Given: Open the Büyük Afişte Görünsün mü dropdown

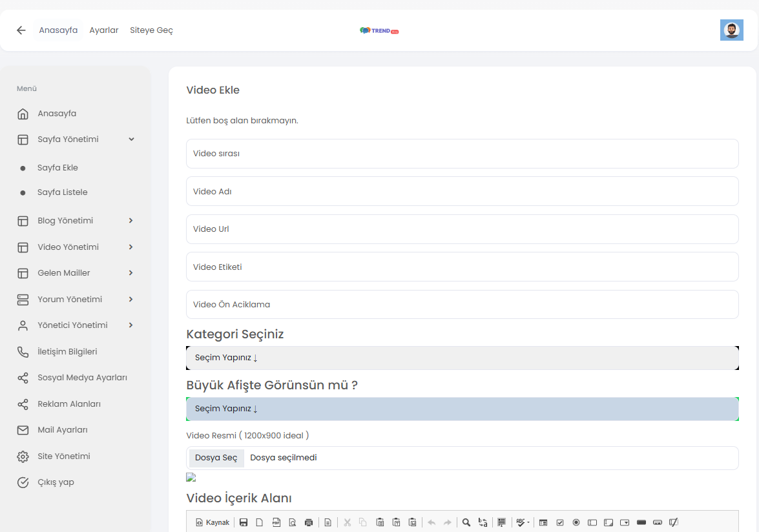Looking at the screenshot, I should [x=463, y=409].
